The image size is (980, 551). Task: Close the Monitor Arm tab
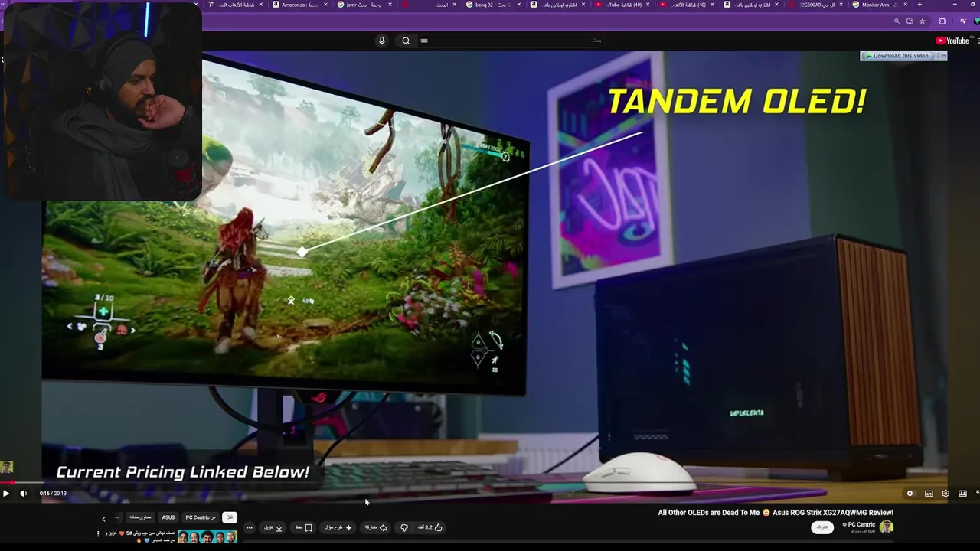(905, 5)
